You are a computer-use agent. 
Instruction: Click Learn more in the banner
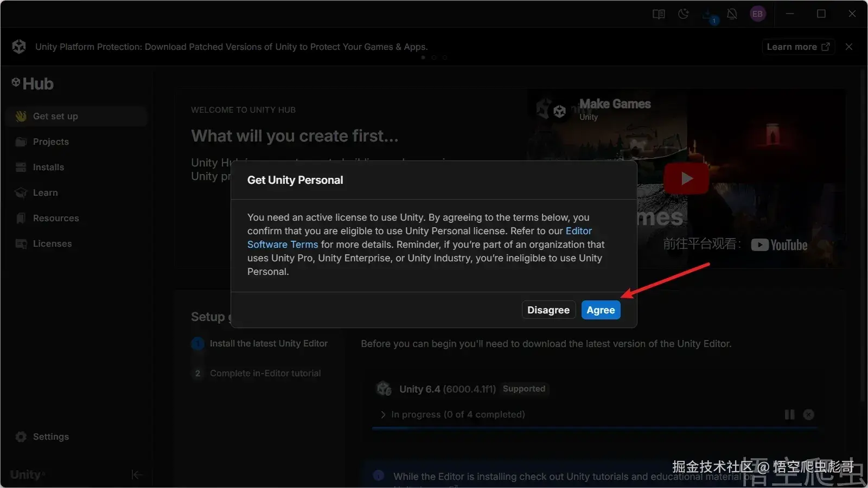pyautogui.click(x=798, y=47)
